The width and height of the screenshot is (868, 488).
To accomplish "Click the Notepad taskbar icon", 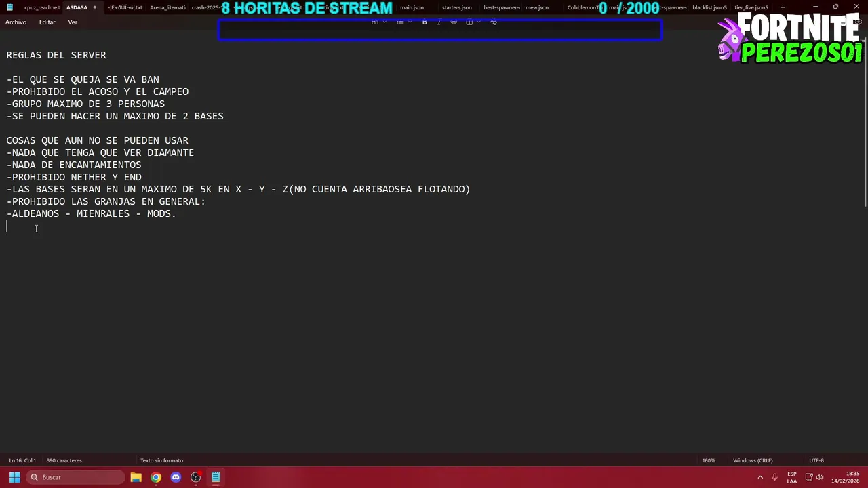I will pos(215,477).
